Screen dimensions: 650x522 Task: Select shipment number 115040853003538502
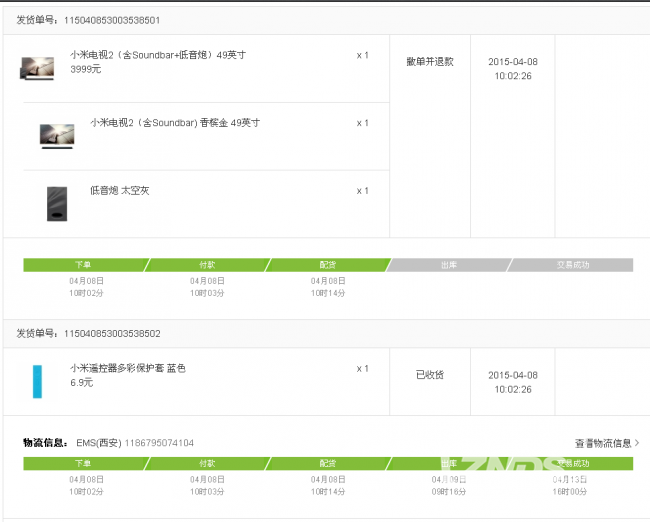[112, 334]
